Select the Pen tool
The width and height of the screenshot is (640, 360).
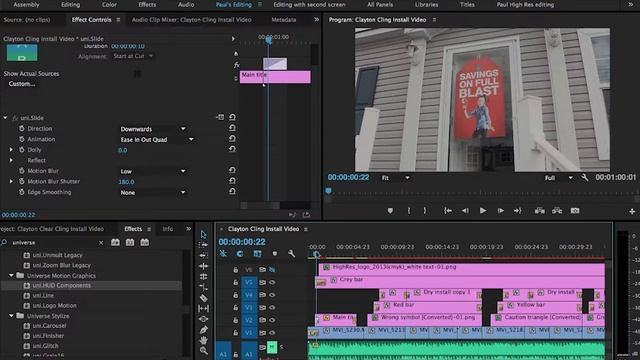(x=203, y=329)
